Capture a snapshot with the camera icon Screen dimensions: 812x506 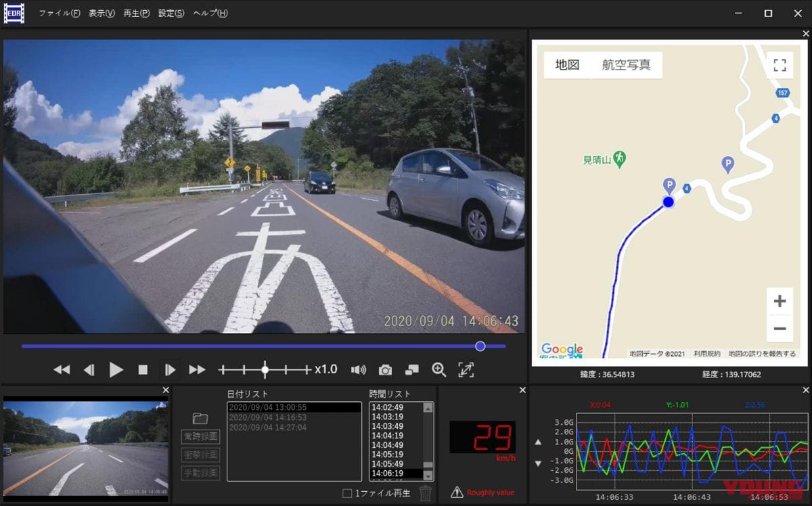pyautogui.click(x=386, y=369)
